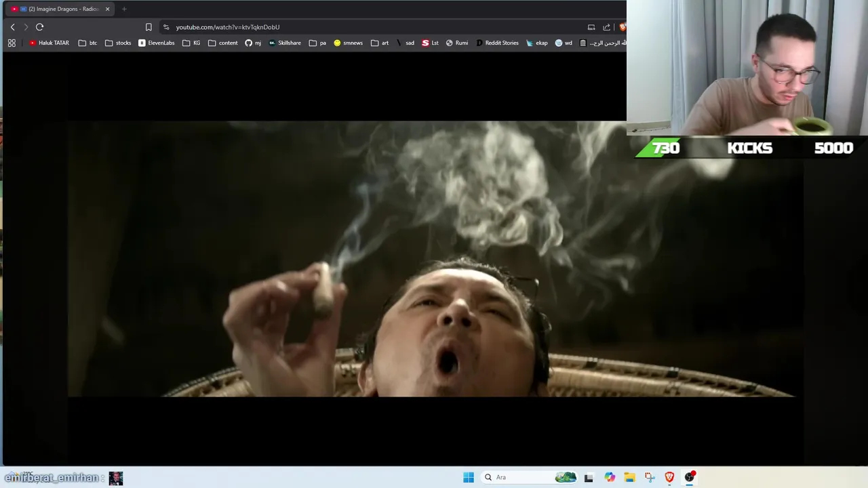Close the Imagine Dragons tab
This screenshot has height=488, width=868.
pyautogui.click(x=107, y=9)
